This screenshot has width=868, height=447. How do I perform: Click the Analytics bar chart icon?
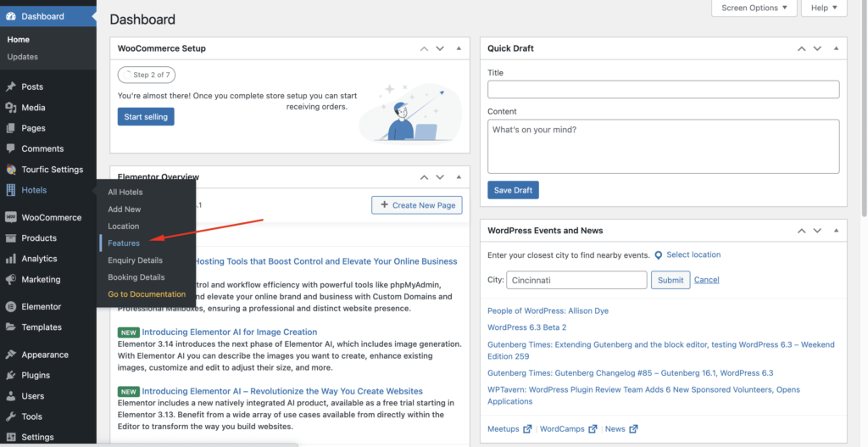[10, 259]
